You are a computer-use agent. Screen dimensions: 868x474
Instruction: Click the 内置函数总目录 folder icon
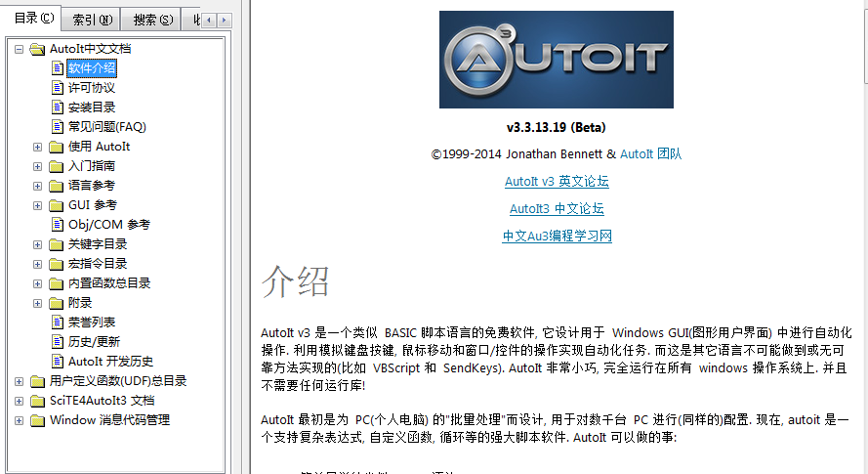point(56,283)
